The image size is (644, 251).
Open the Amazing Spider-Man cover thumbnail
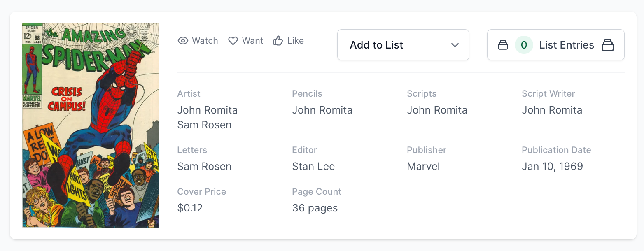91,125
